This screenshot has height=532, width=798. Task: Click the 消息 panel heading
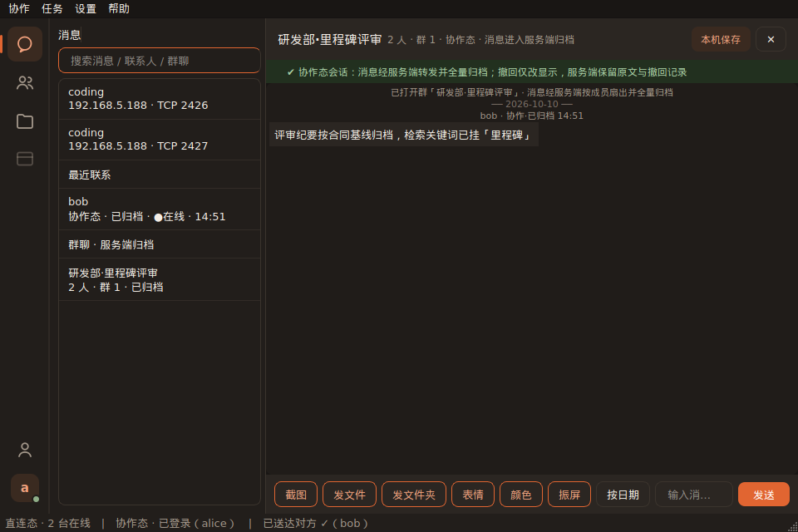tap(70, 35)
